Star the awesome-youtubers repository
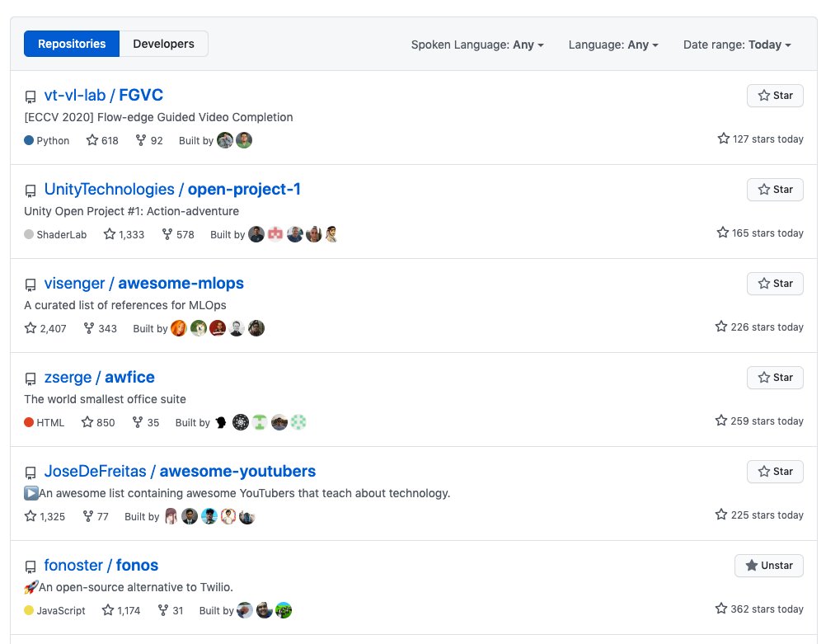Screen dimensions: 826x644 tap(775, 472)
